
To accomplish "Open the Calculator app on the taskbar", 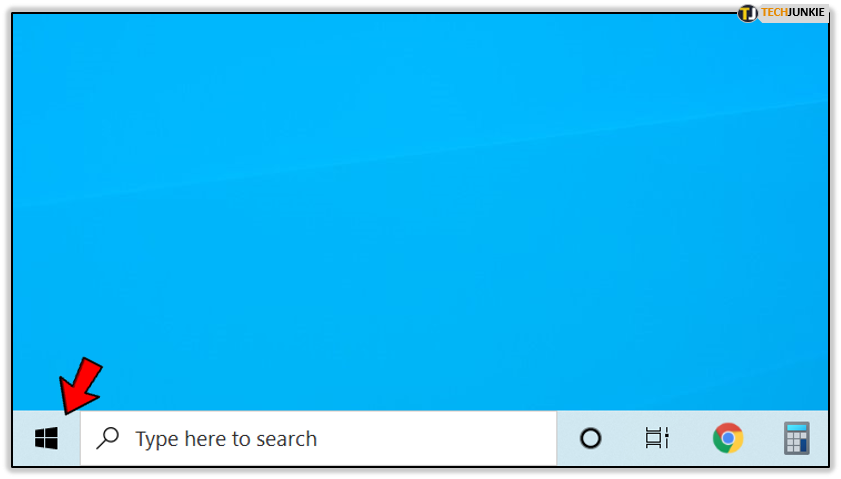I will pos(796,438).
